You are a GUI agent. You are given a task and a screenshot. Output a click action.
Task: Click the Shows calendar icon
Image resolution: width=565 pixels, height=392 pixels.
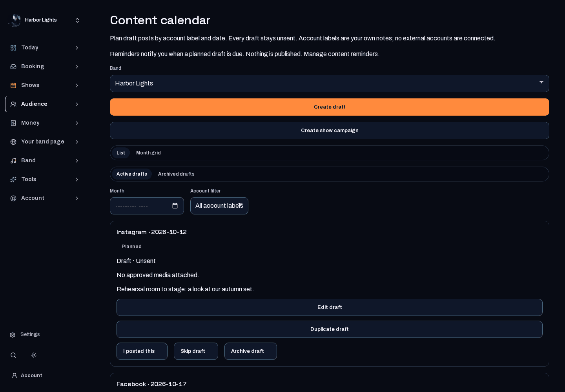pyautogui.click(x=13, y=85)
